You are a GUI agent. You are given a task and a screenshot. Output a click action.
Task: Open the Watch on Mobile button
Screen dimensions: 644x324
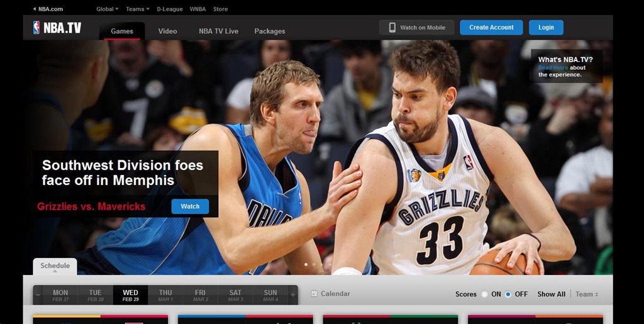click(416, 28)
